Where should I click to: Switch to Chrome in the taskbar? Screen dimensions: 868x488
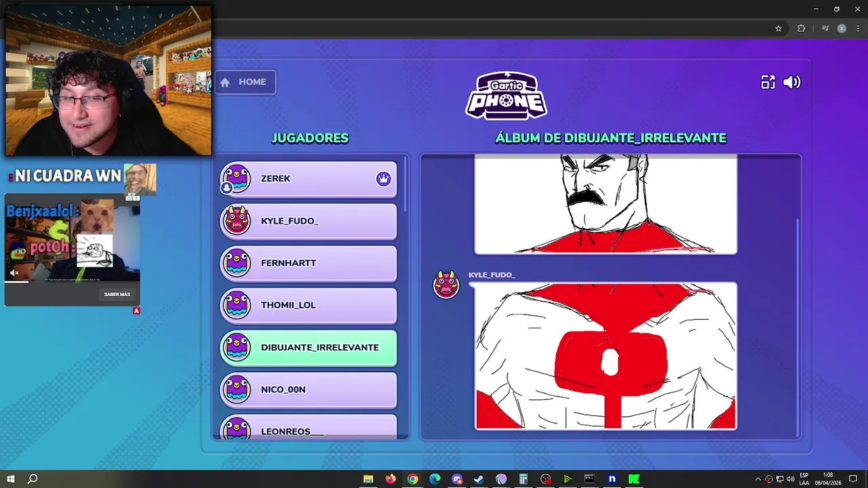pos(412,479)
